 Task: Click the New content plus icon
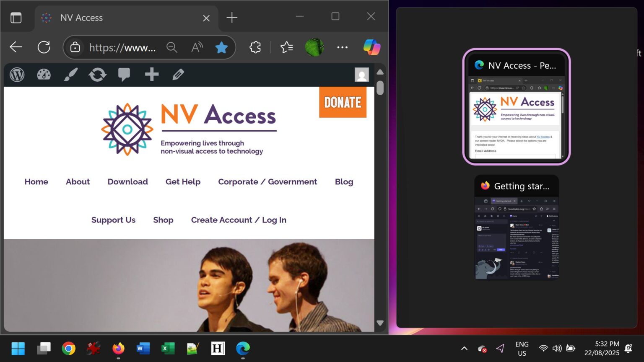pyautogui.click(x=151, y=75)
